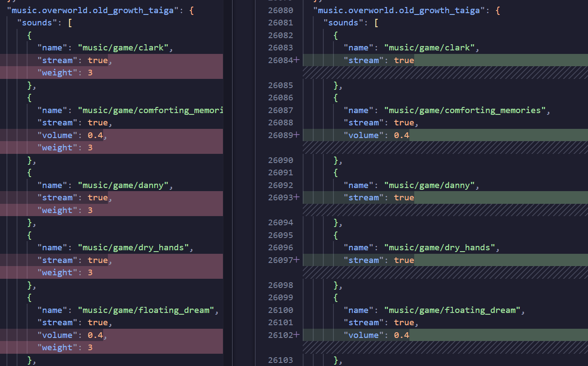The width and height of the screenshot is (588, 366).
Task: Click "music/game/floating_dream" value on line 26100
Action: [x=452, y=310]
